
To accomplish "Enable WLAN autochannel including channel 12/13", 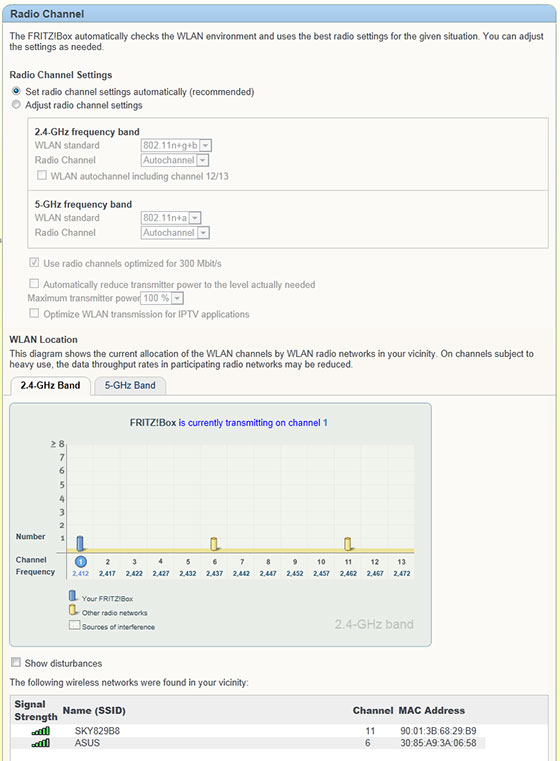I will click(42, 175).
